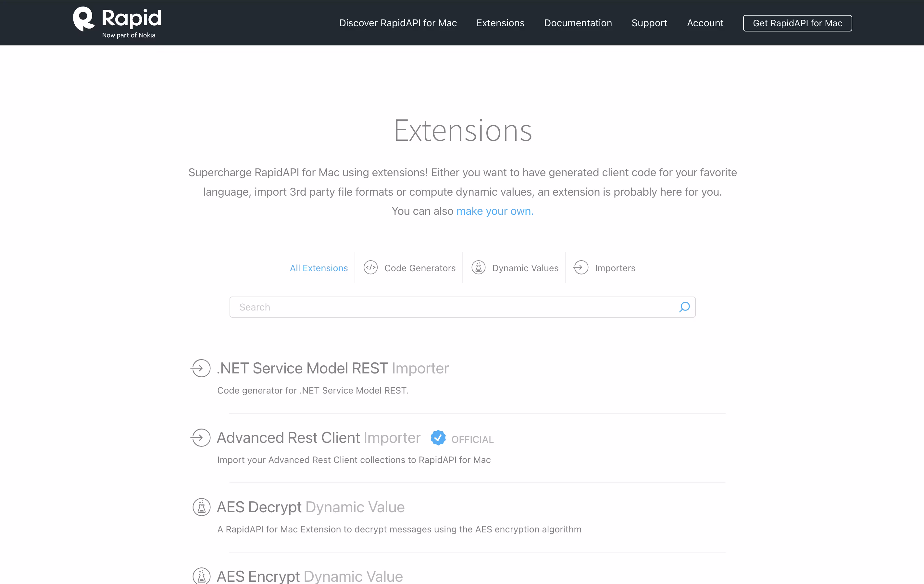The image size is (924, 584).
Task: Click the Advanced Rest Client importer icon
Action: pos(201,438)
